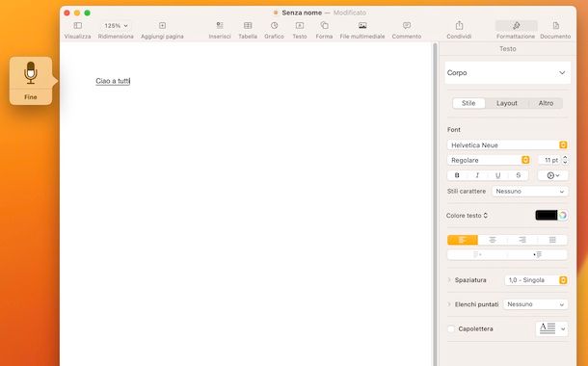Viewport: 588px width, 366px height.
Task: Open the Documento settings sidebar
Action: coord(555,30)
